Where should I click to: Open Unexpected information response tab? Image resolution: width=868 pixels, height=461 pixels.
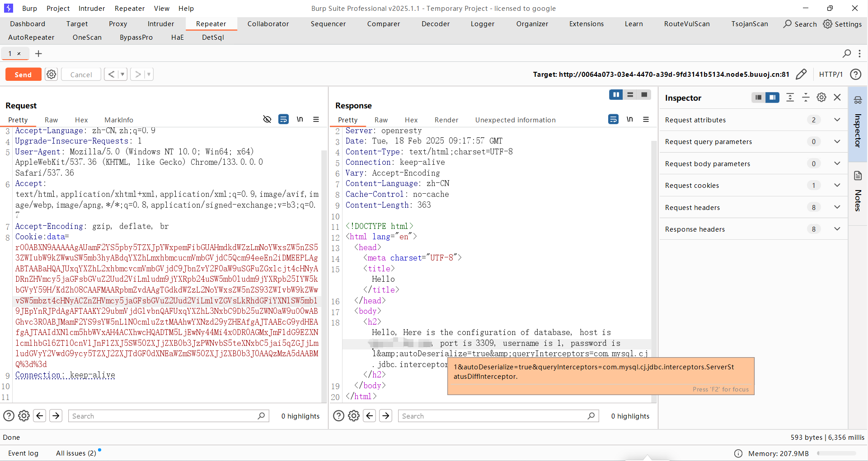click(516, 120)
